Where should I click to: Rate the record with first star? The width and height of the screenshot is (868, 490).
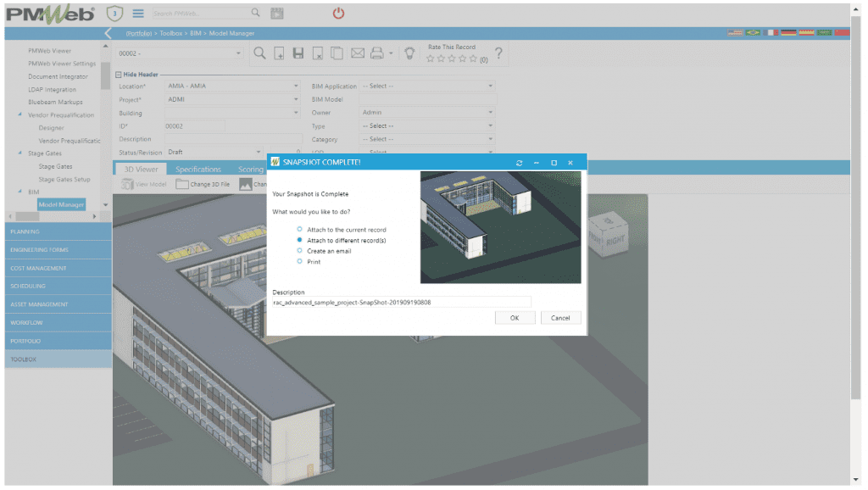(x=430, y=58)
